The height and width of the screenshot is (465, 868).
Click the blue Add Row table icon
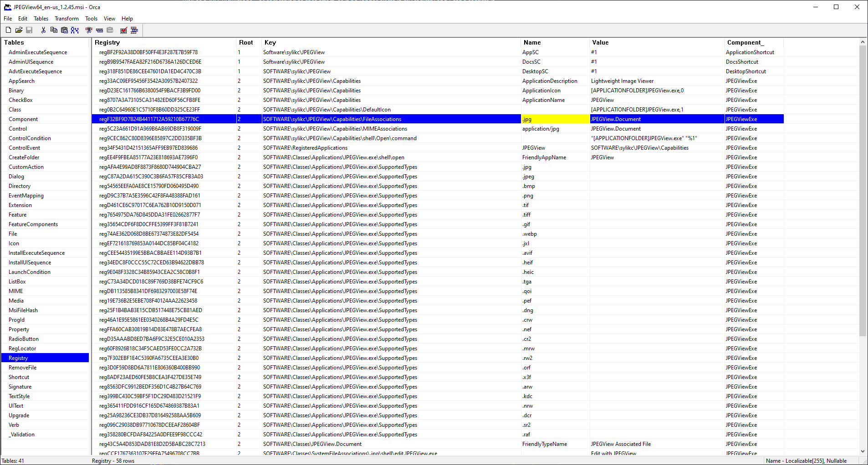click(99, 30)
